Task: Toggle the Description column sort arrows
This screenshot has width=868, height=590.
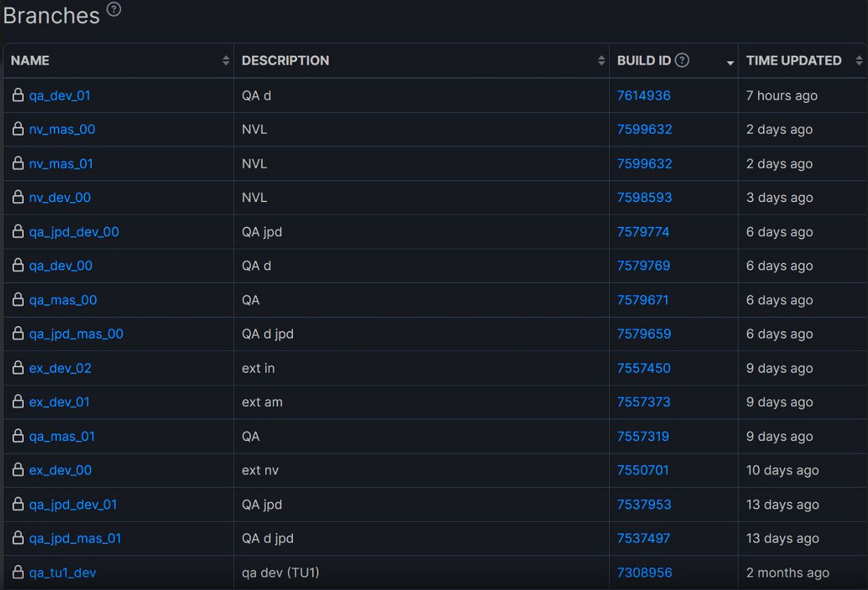Action: click(x=601, y=61)
